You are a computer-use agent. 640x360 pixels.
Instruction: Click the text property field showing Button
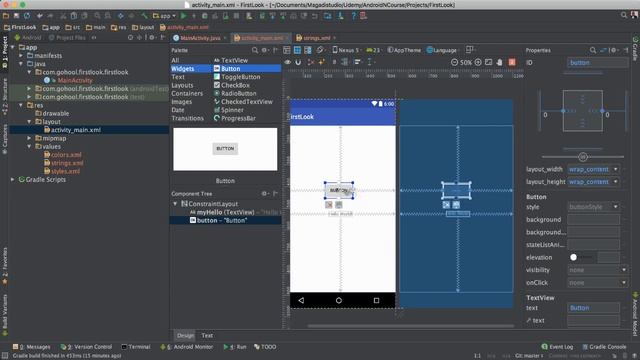pos(593,308)
